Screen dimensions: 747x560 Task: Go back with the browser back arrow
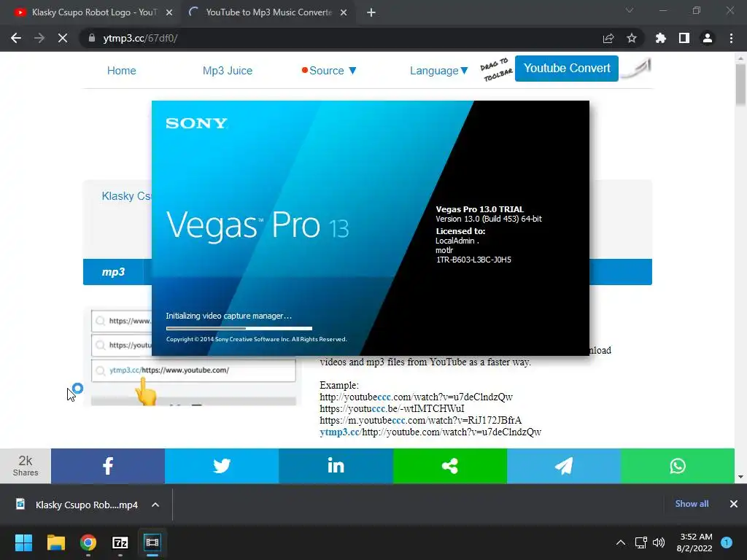point(16,38)
